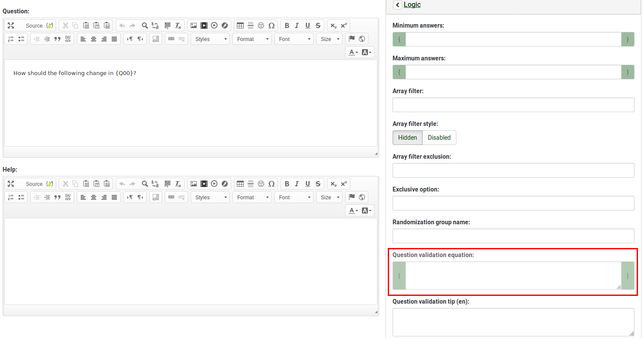This screenshot has height=339, width=644.
Task: Click the Question validation equation input field
Action: [513, 275]
